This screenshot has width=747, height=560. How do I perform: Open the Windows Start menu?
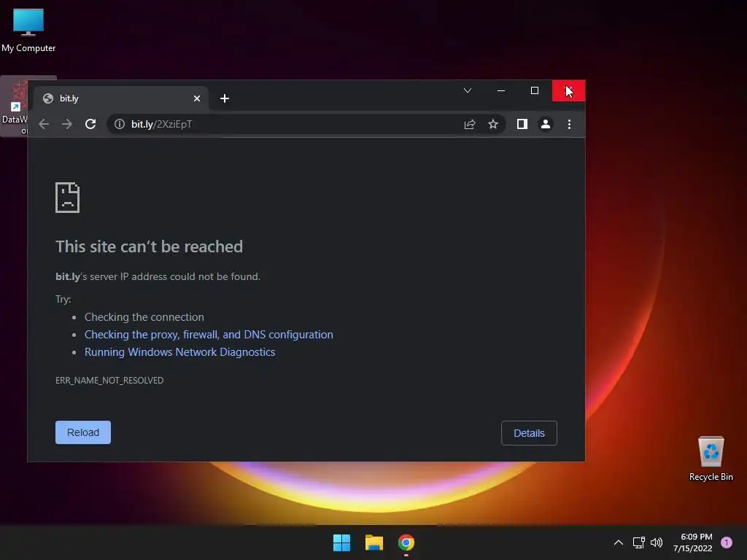(341, 542)
